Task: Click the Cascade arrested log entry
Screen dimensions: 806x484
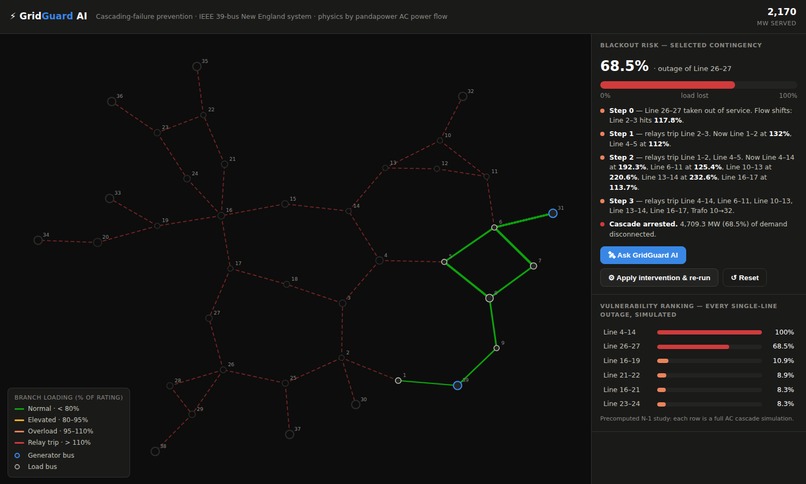Action: coord(698,229)
